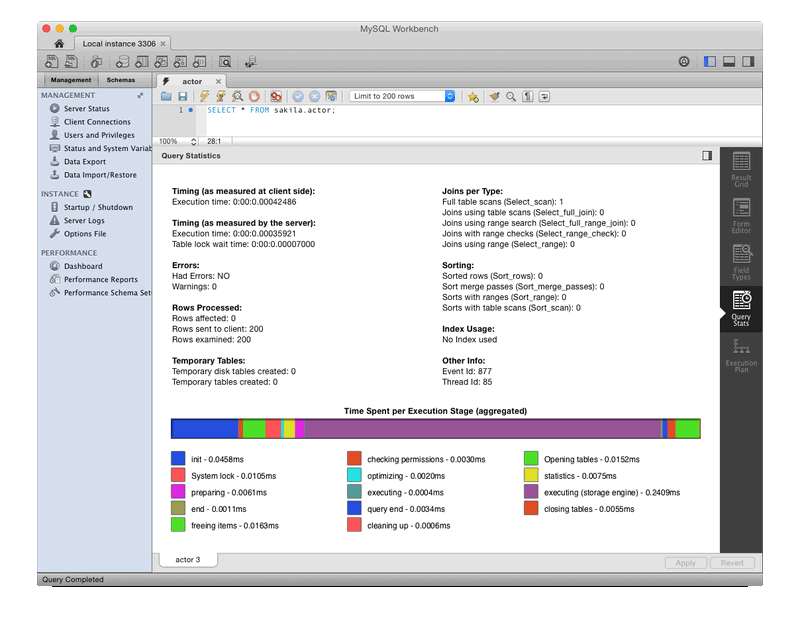
Task: Create a new view icon in main toolbar
Action: [x=161, y=62]
